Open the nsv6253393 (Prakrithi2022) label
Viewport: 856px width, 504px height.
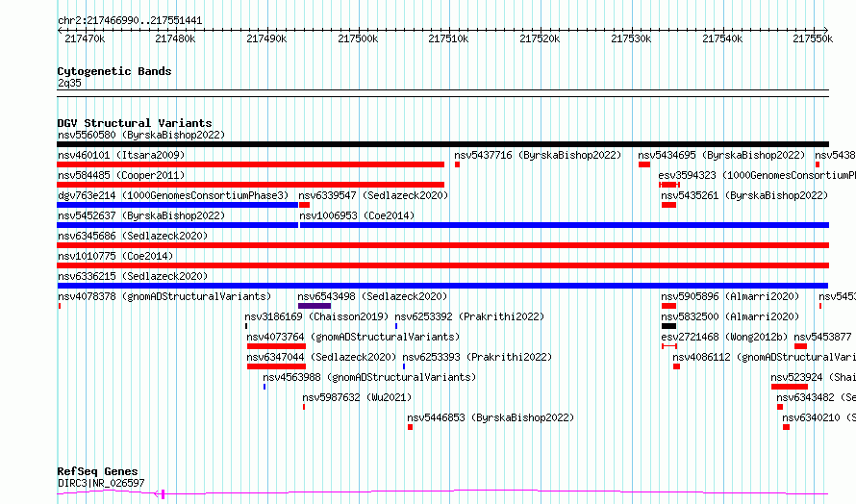point(477,357)
